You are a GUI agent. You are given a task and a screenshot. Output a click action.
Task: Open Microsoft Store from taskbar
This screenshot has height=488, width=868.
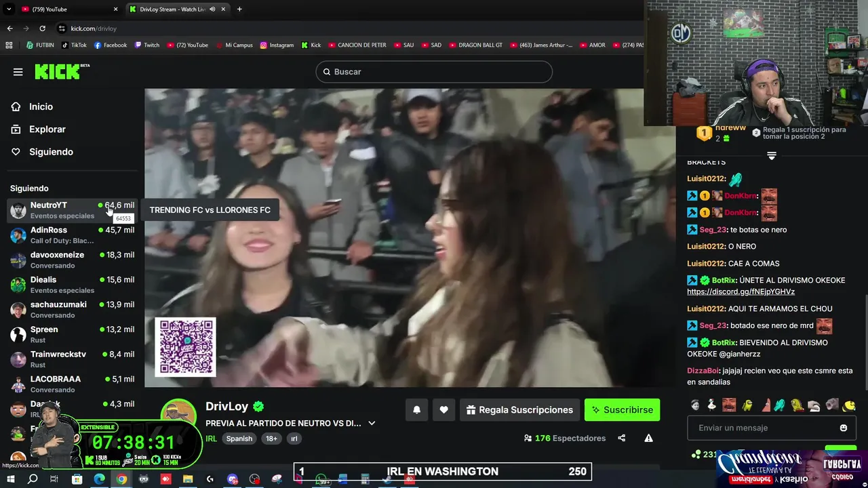tap(77, 479)
